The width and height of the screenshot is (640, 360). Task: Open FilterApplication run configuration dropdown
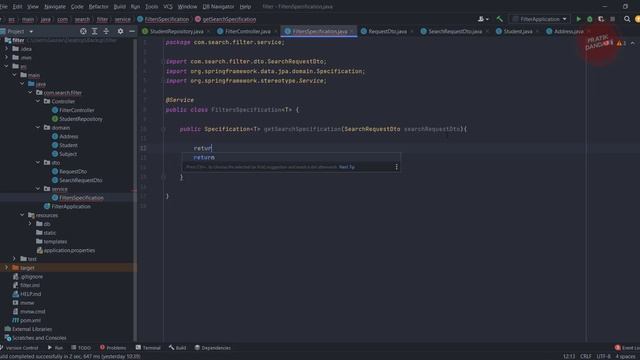[x=540, y=19]
